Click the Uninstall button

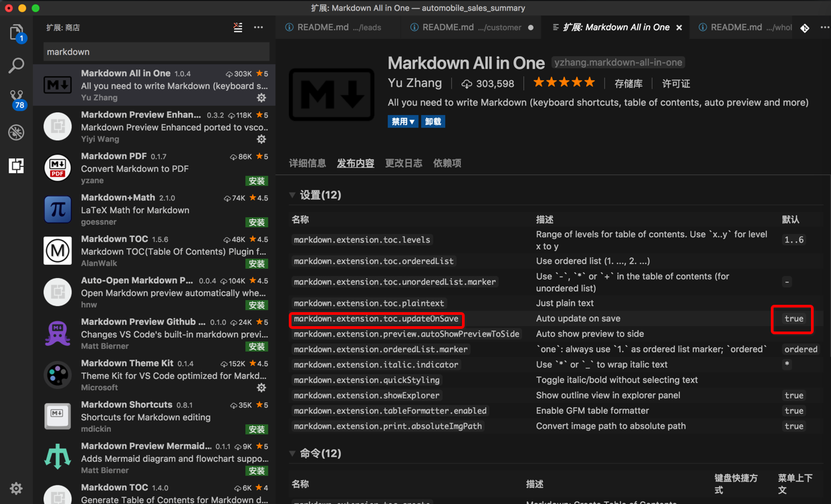(433, 122)
